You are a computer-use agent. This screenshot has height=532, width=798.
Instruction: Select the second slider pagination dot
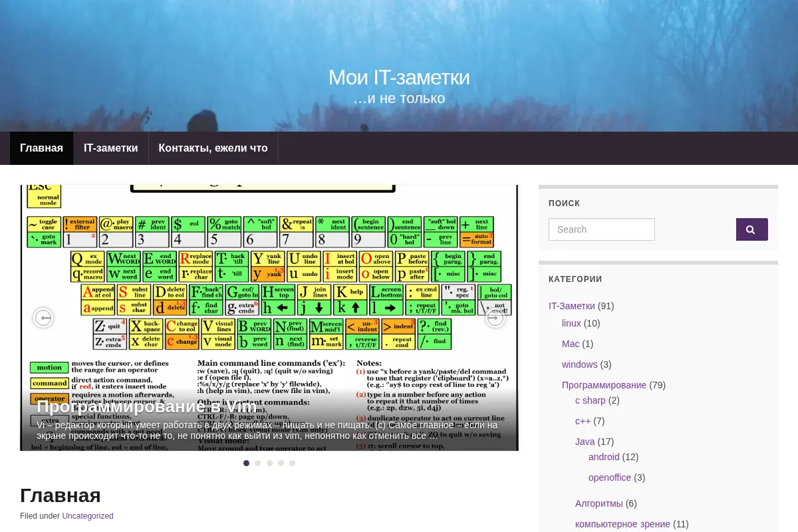click(258, 463)
